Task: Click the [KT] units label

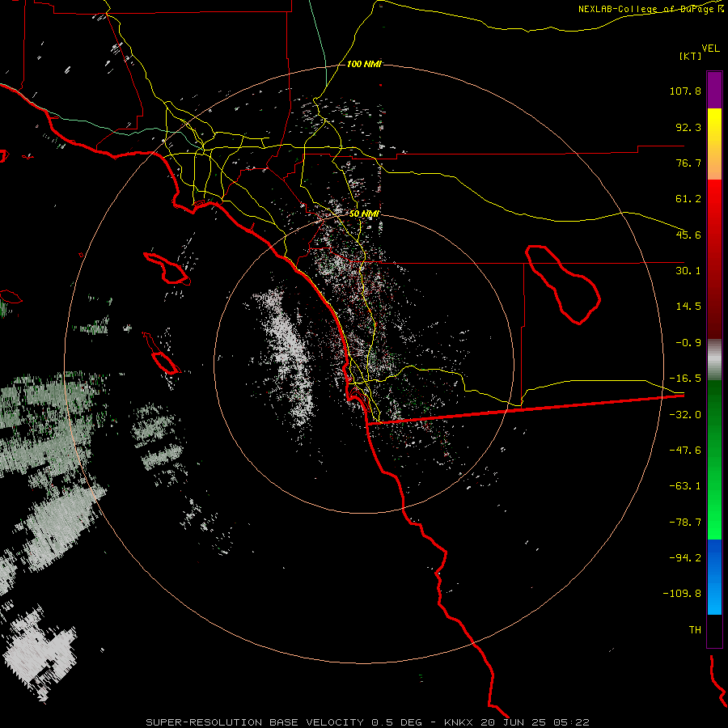Action: (x=691, y=56)
